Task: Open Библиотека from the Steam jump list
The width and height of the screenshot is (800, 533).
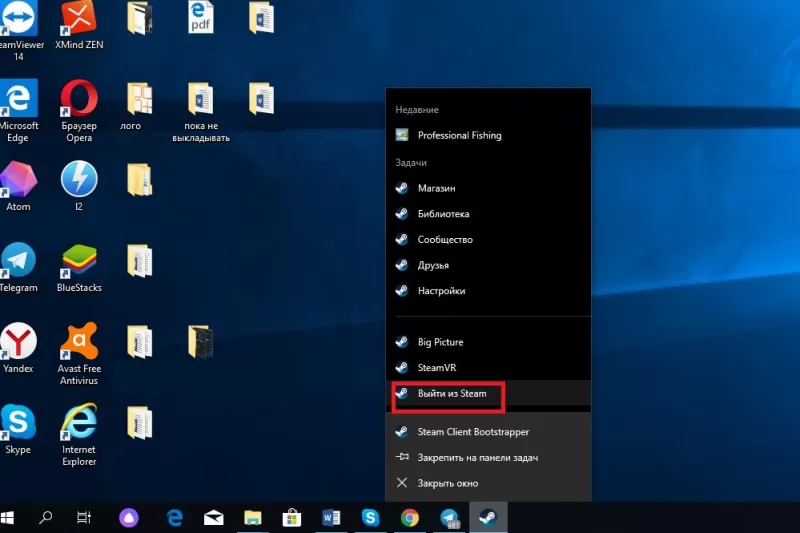Action: [x=443, y=214]
